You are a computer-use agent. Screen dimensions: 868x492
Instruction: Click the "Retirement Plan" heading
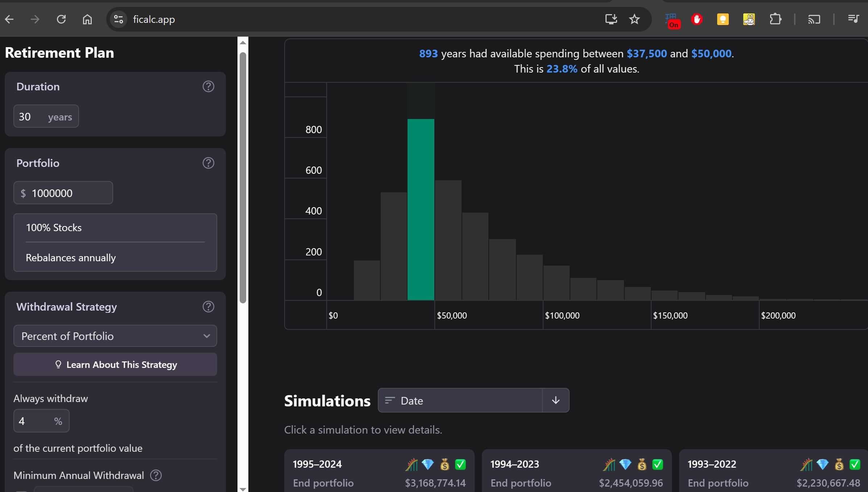point(59,53)
